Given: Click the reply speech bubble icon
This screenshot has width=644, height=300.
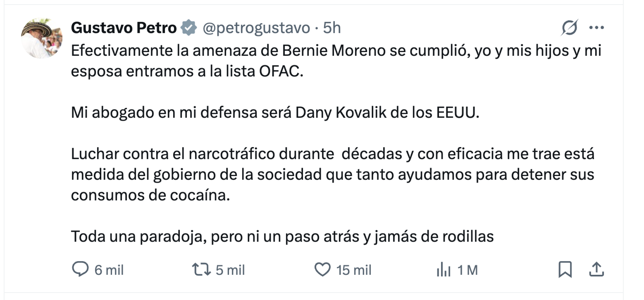Looking at the screenshot, I should pyautogui.click(x=80, y=269).
